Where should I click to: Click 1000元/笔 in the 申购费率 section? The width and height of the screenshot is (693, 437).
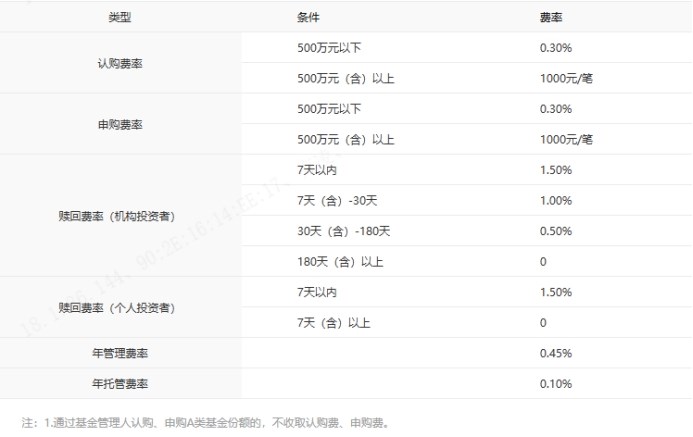coord(566,139)
